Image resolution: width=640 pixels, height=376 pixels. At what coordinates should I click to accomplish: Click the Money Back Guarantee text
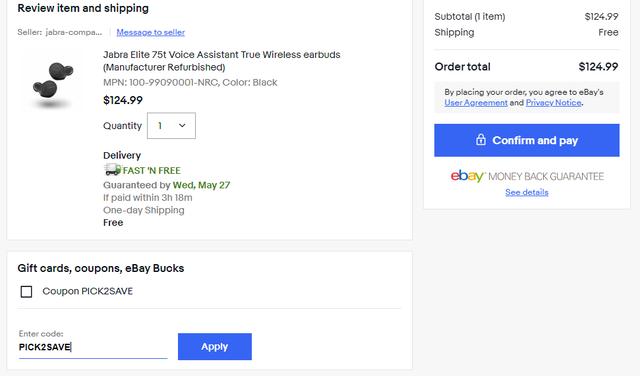click(546, 176)
